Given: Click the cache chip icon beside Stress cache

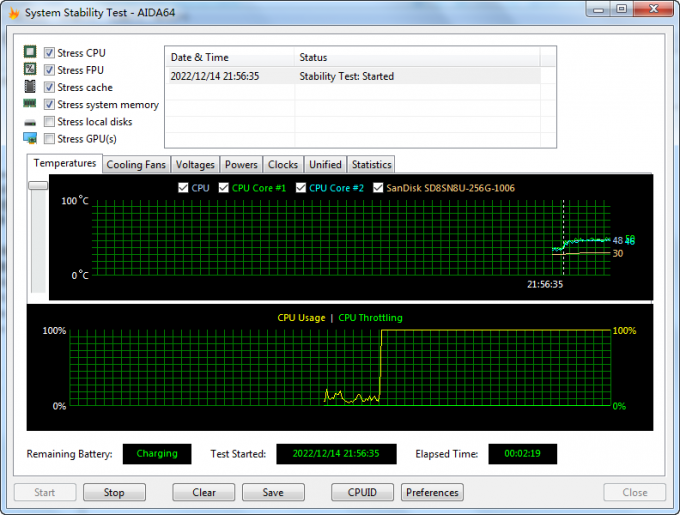Looking at the screenshot, I should pos(30,87).
